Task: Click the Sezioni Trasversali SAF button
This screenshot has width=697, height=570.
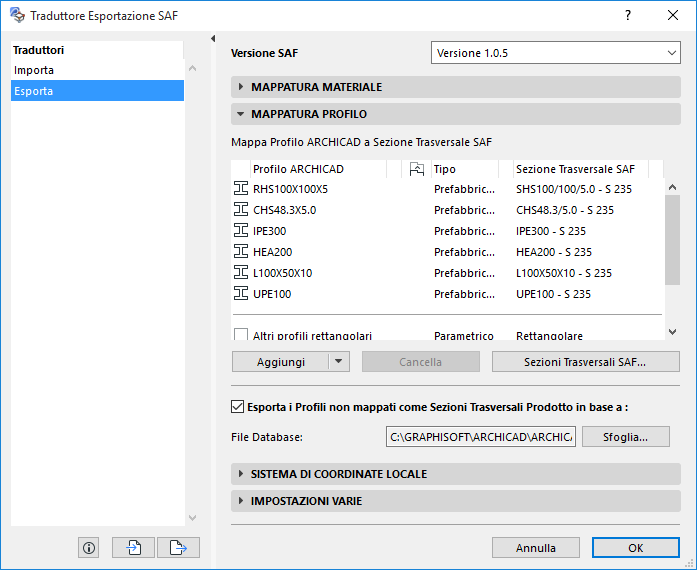Action: point(586,362)
